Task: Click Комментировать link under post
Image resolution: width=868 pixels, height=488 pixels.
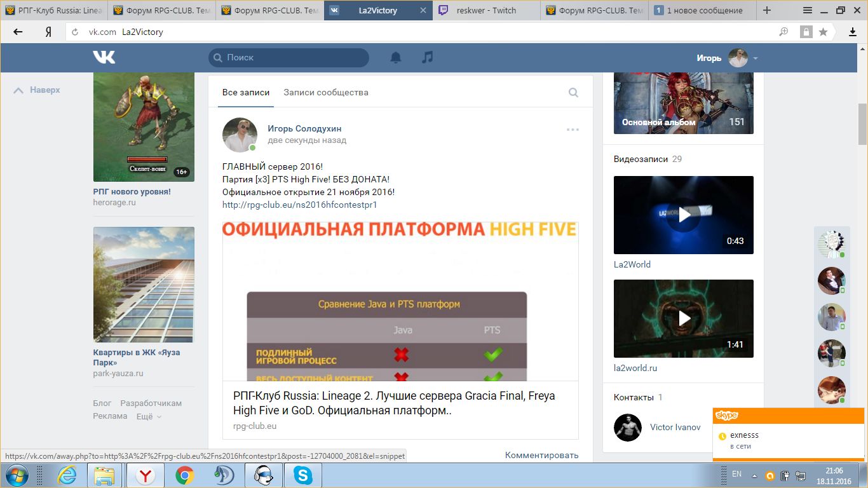Action: pyautogui.click(x=542, y=455)
